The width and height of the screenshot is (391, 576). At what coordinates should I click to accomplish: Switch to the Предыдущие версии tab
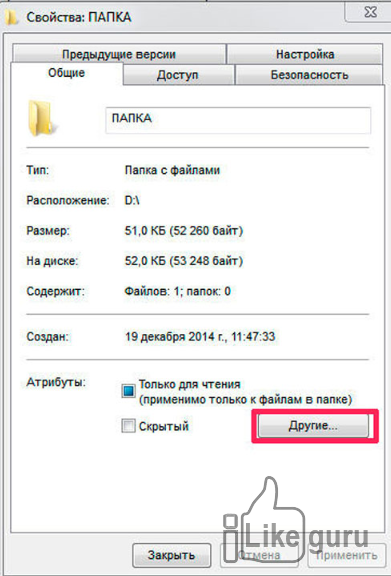coord(119,54)
